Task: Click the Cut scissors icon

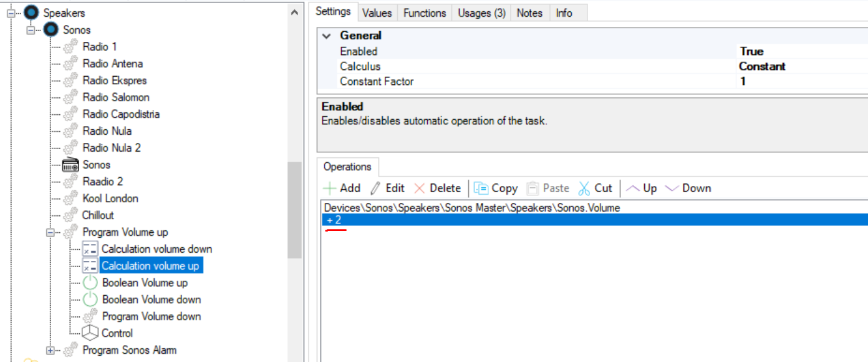Action: pyautogui.click(x=584, y=188)
